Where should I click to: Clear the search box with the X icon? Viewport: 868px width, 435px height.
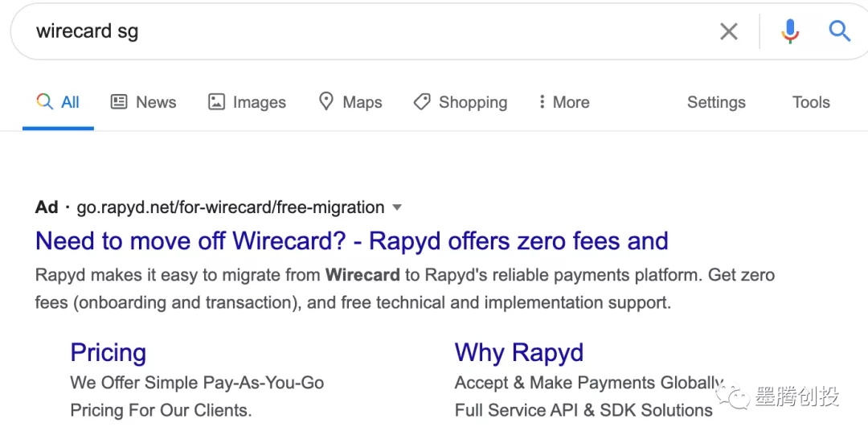pos(728,31)
